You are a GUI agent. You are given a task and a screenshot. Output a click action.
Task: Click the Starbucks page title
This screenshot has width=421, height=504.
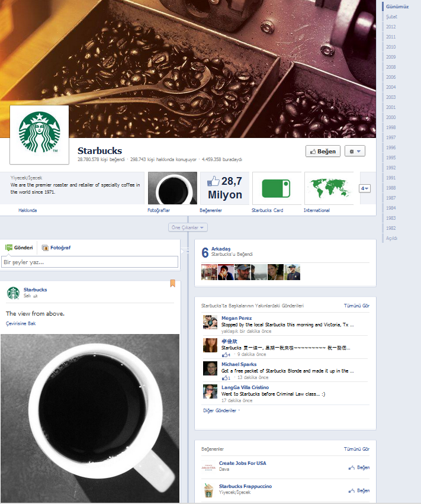click(99, 151)
